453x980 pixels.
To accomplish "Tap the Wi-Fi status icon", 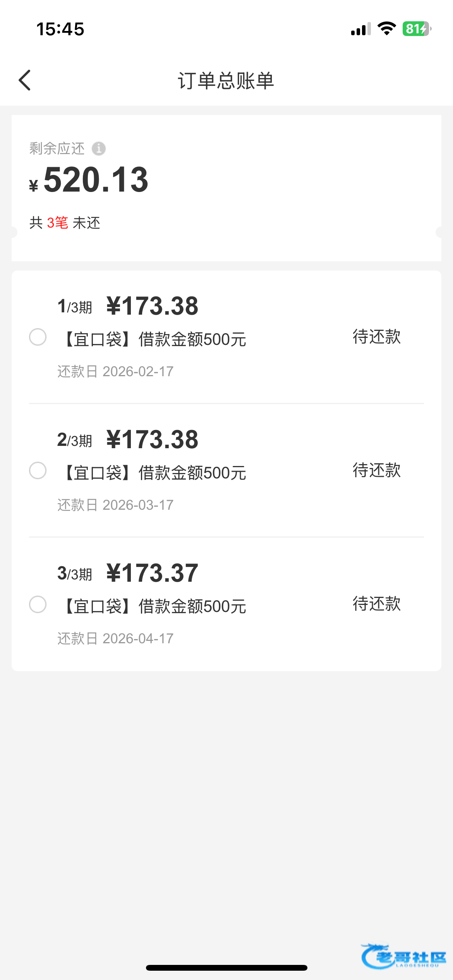I will tap(386, 29).
